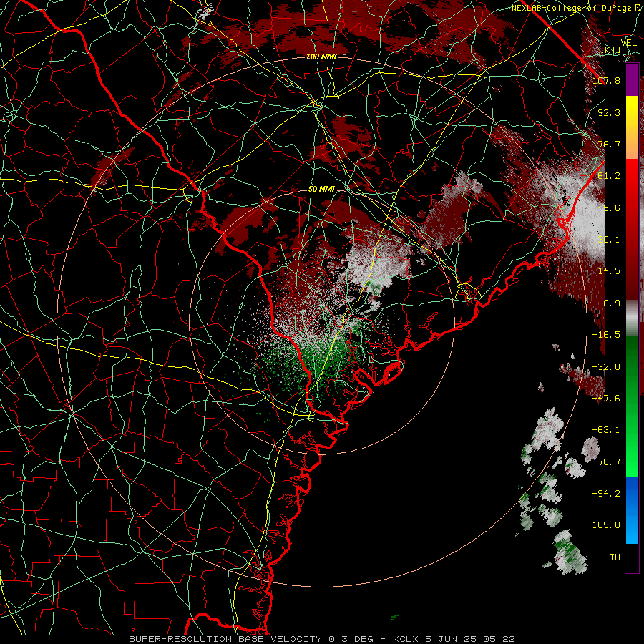
Task: Click the purple segment of the velocity color bar
Action: click(x=632, y=79)
